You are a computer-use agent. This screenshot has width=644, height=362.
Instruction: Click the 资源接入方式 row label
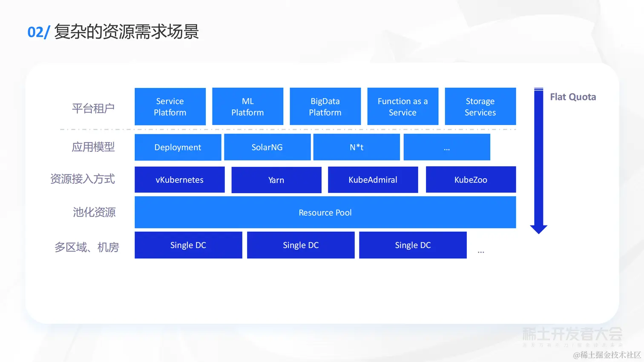83,179
